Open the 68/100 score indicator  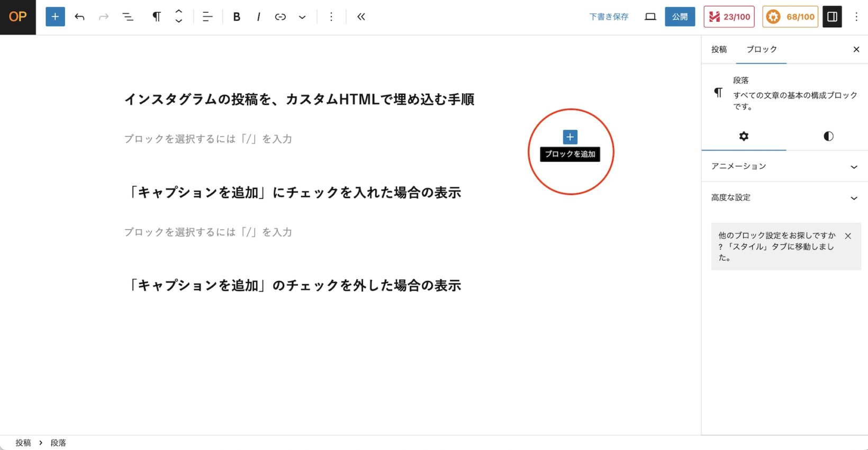tap(790, 17)
